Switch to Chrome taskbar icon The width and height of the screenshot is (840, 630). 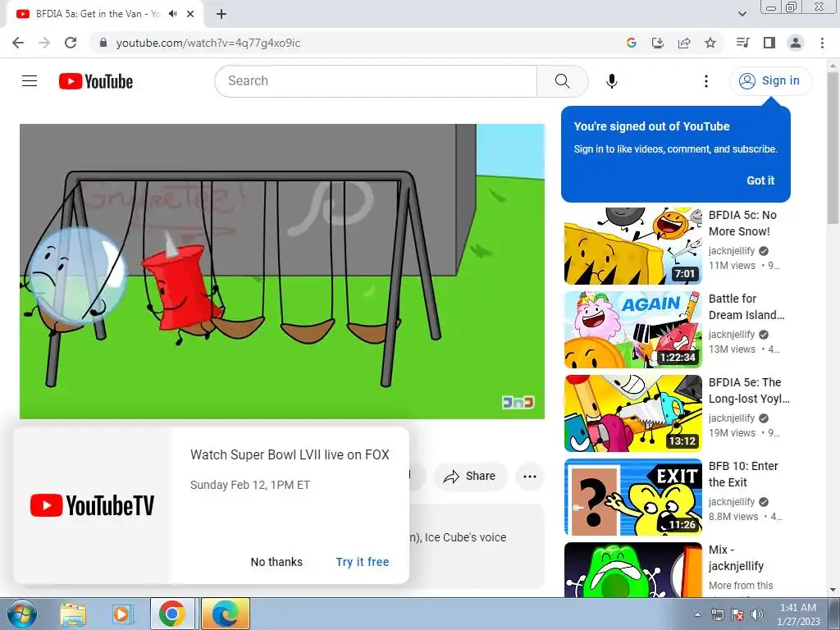pos(172,614)
